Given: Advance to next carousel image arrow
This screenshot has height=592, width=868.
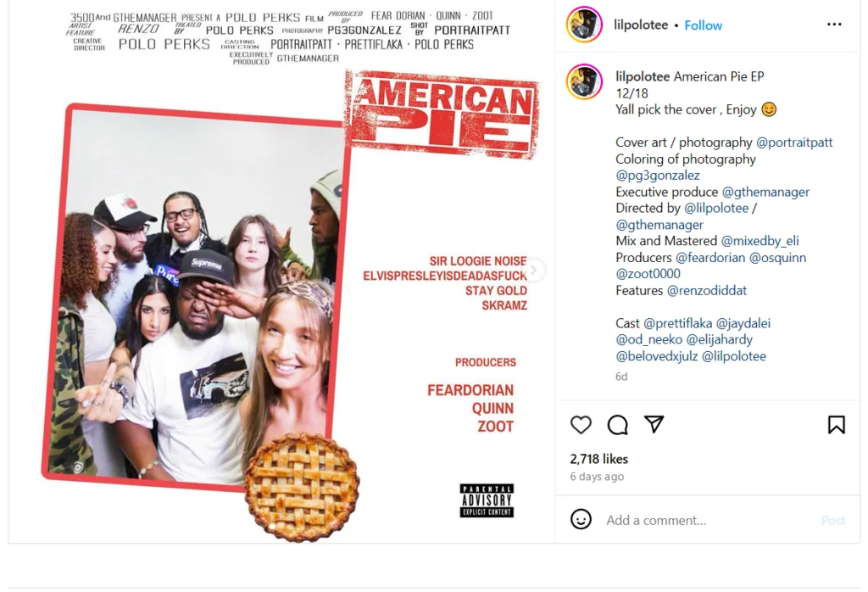Looking at the screenshot, I should click(534, 271).
